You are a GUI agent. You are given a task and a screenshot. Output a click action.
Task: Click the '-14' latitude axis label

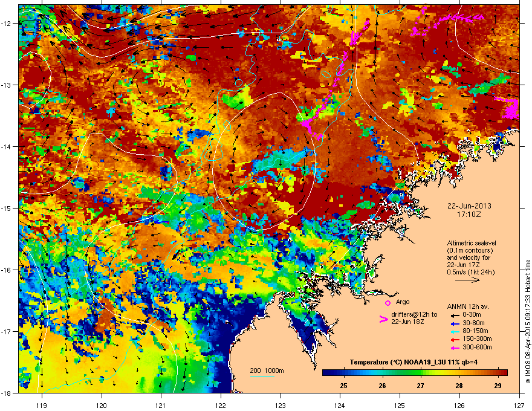coord(7,146)
